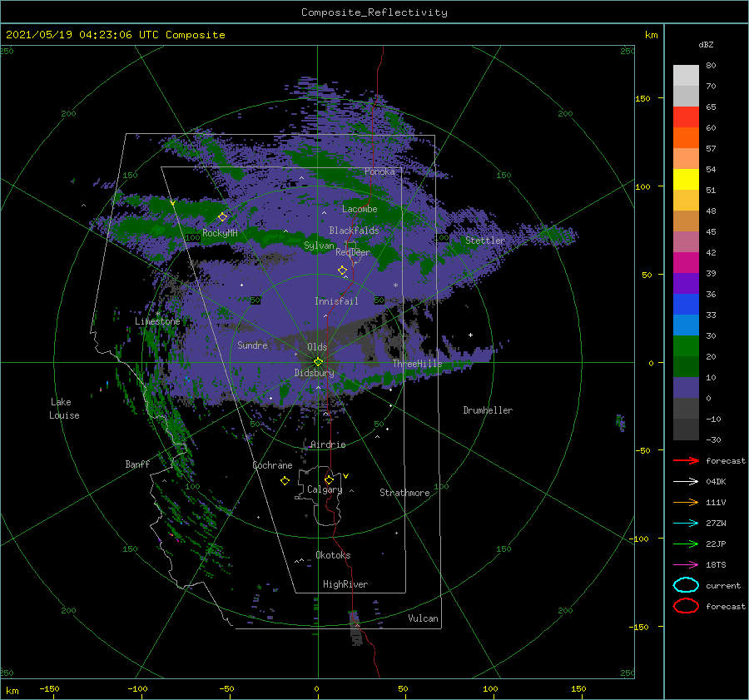The height and width of the screenshot is (700, 749).
Task: Pick the magenta 39-42 dBZ swatch
Action: pyautogui.click(x=686, y=263)
